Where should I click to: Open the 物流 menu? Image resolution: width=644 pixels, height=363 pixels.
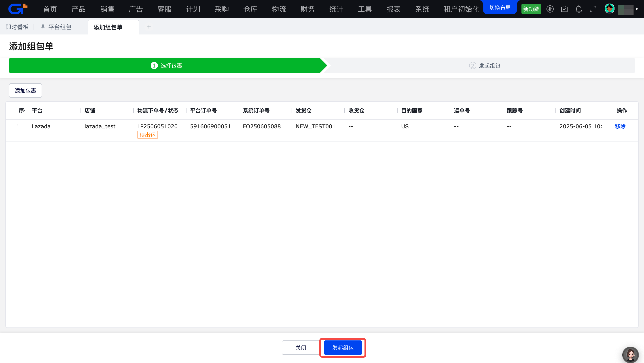(279, 9)
